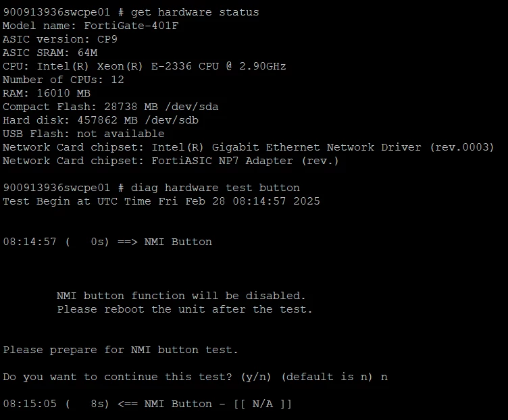Click the 'get hardware status' command text

point(195,12)
